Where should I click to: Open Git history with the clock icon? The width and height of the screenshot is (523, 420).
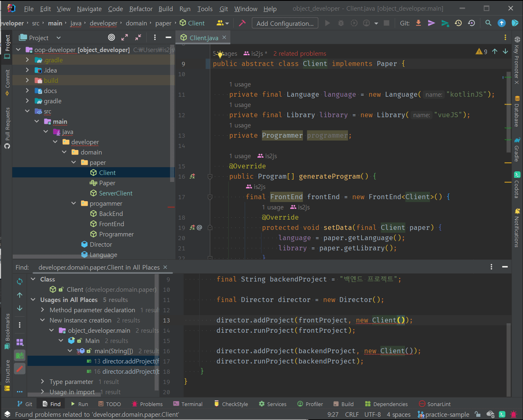(x=458, y=23)
